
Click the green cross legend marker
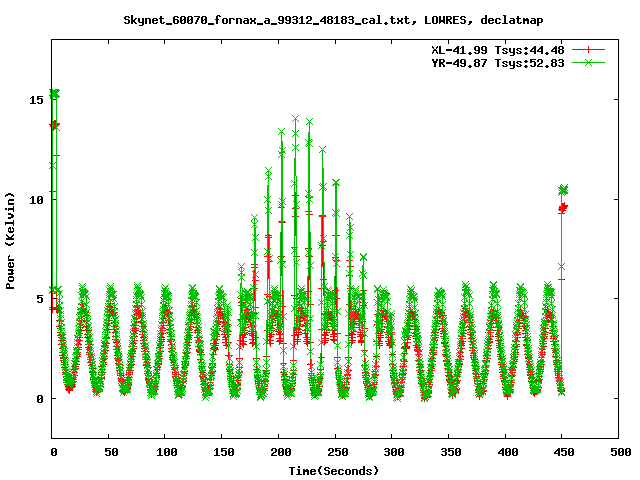tap(588, 62)
